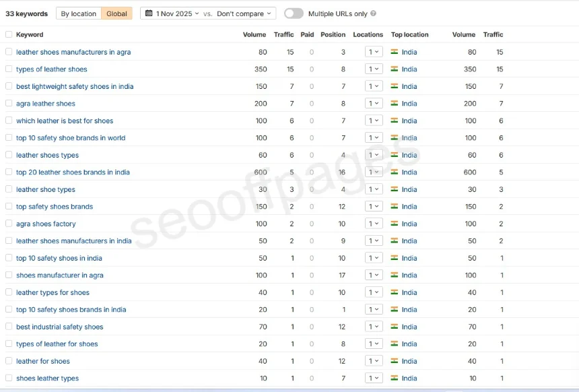Viewport: 579px width, 392px height.
Task: Check the box for agra leather shoes
Action: [x=9, y=104]
